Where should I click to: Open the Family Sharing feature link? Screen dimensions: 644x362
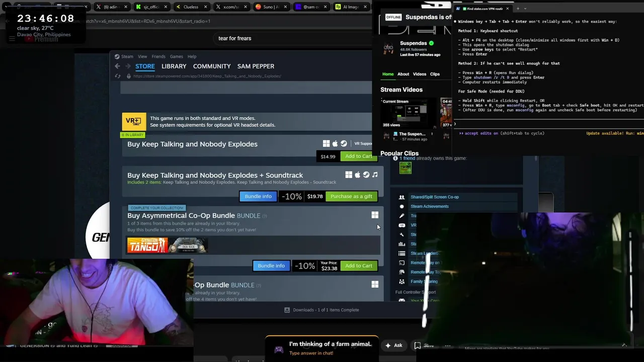point(424,282)
